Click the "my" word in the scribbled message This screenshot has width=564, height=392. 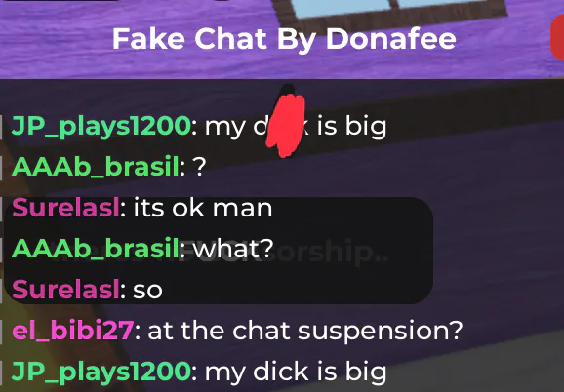[224, 128]
